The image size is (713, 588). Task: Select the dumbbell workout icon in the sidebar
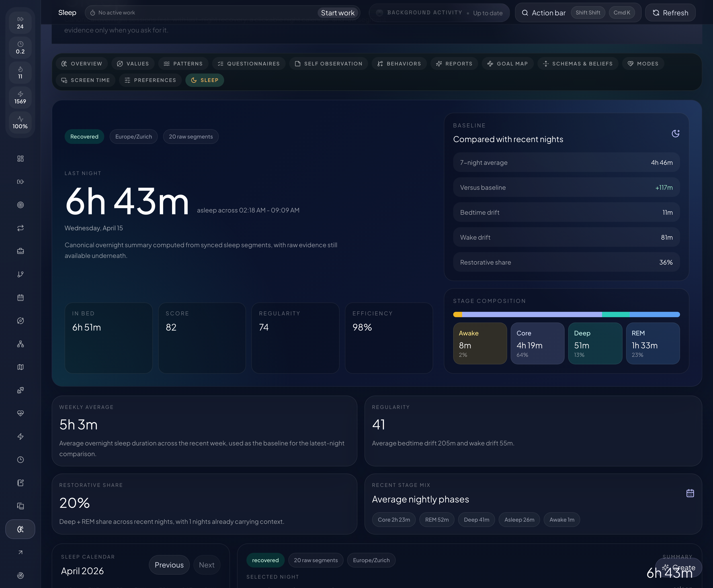(x=20, y=390)
